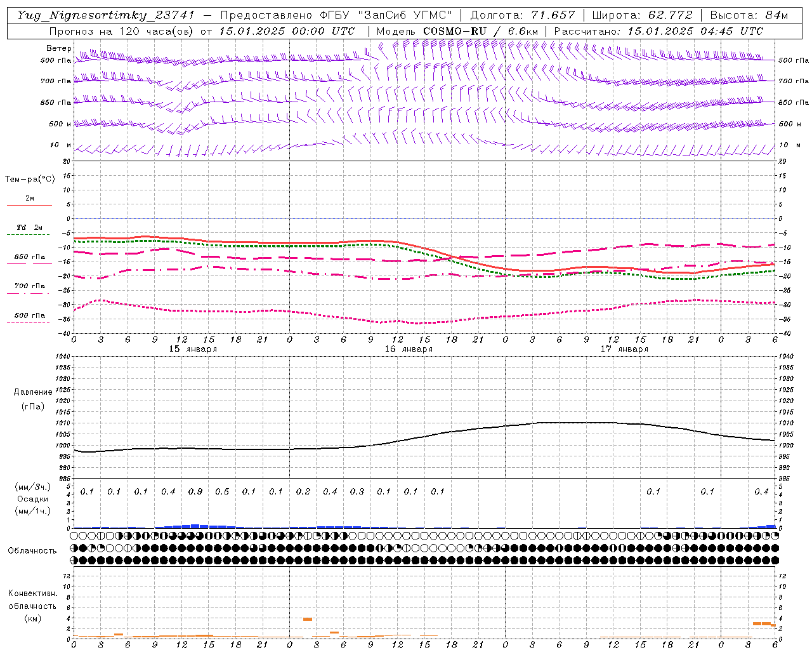Click the '(мм/3ч.)' precipitation unit label

tap(33, 487)
